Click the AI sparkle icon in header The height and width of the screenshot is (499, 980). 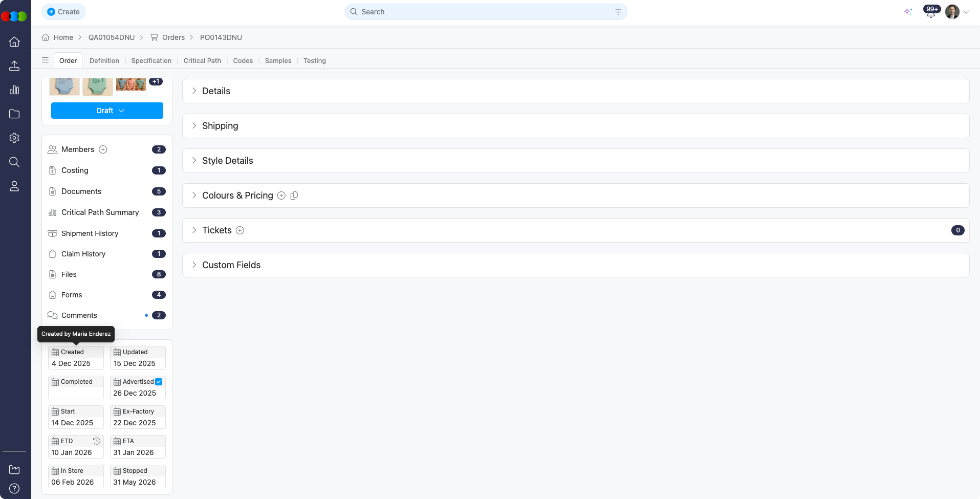point(908,12)
